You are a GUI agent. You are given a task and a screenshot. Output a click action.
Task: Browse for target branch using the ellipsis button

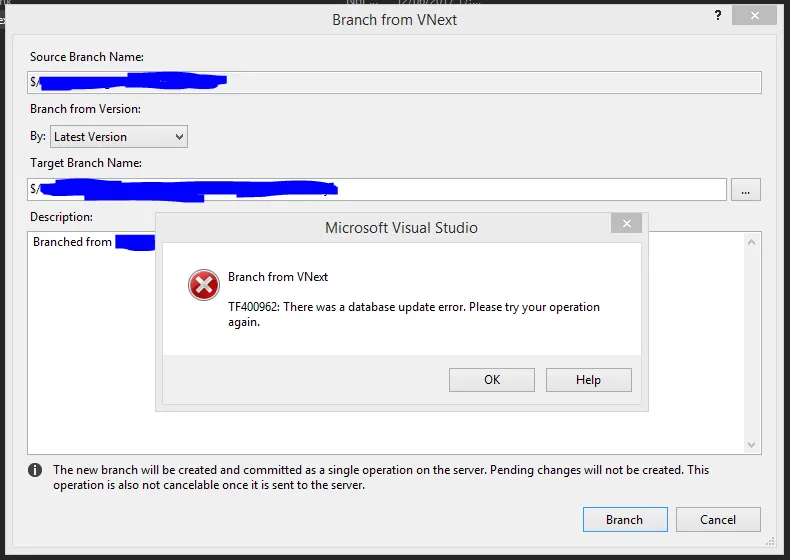click(746, 189)
